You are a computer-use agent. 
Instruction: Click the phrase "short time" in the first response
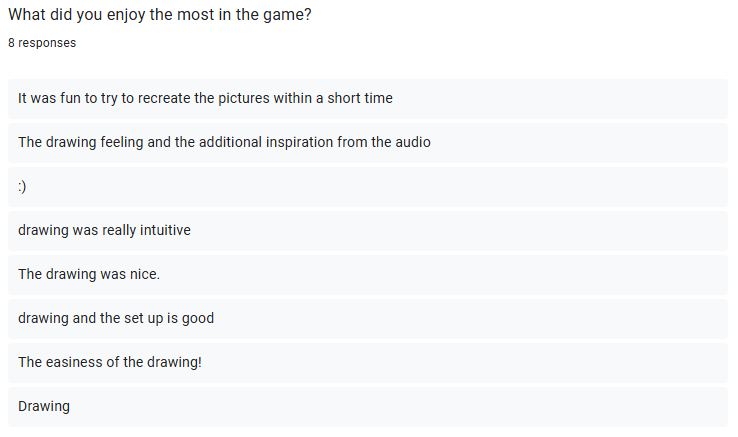coord(360,98)
